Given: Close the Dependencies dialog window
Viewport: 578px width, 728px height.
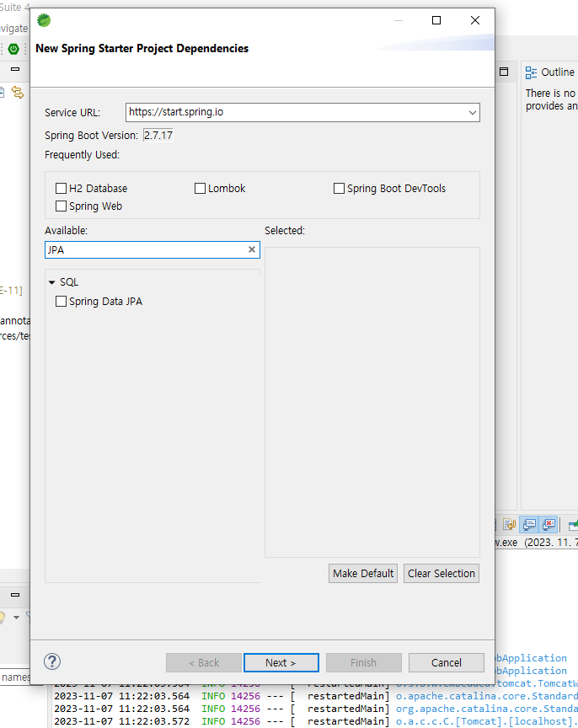Looking at the screenshot, I should click(475, 20).
